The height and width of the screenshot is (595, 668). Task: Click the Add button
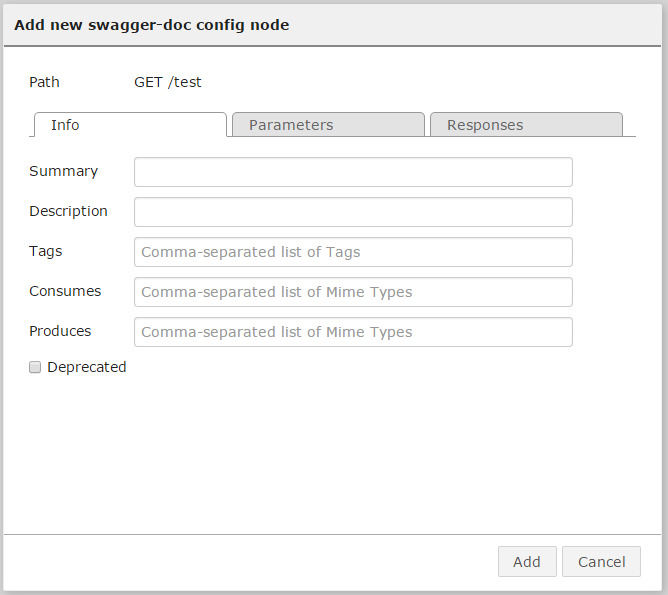[527, 562]
